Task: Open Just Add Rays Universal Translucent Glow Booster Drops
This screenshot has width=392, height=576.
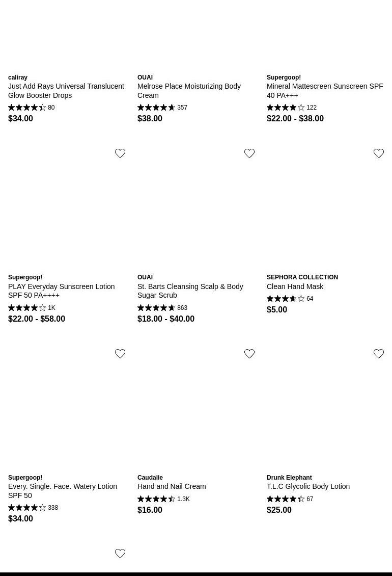Action: (66, 91)
